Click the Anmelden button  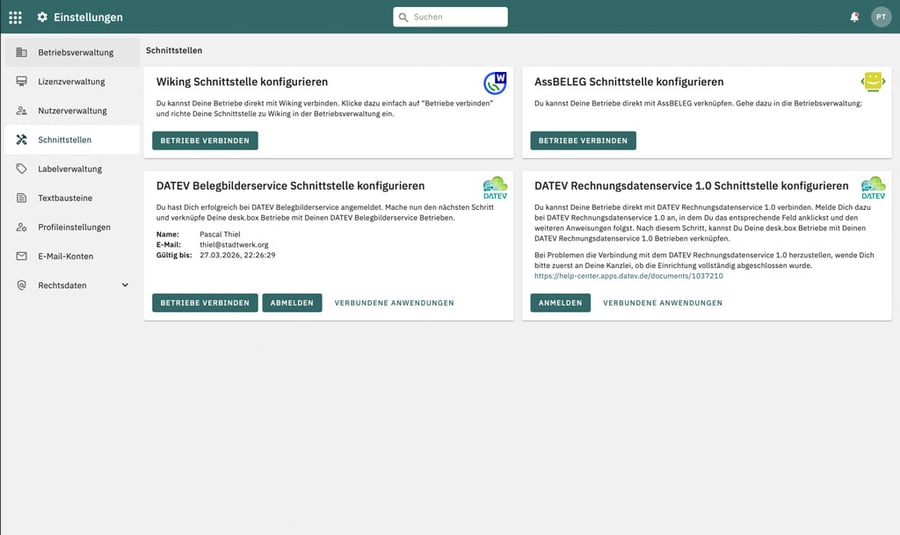click(560, 303)
